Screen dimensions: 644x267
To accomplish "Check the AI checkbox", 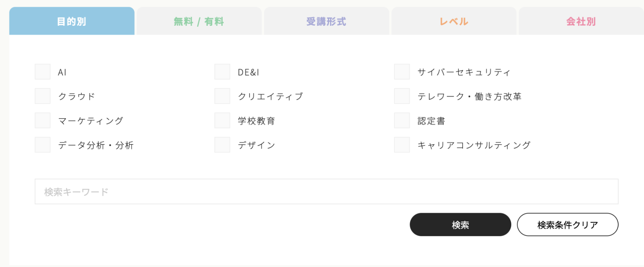I will [43, 72].
